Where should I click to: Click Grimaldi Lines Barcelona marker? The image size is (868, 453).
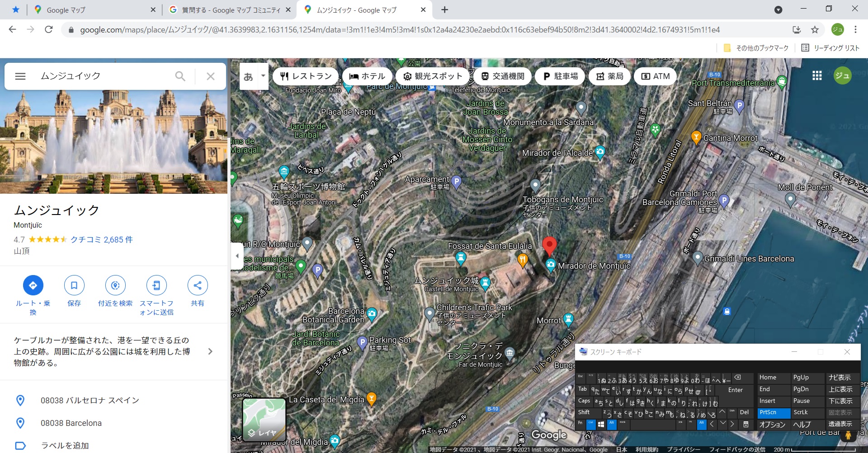click(698, 258)
